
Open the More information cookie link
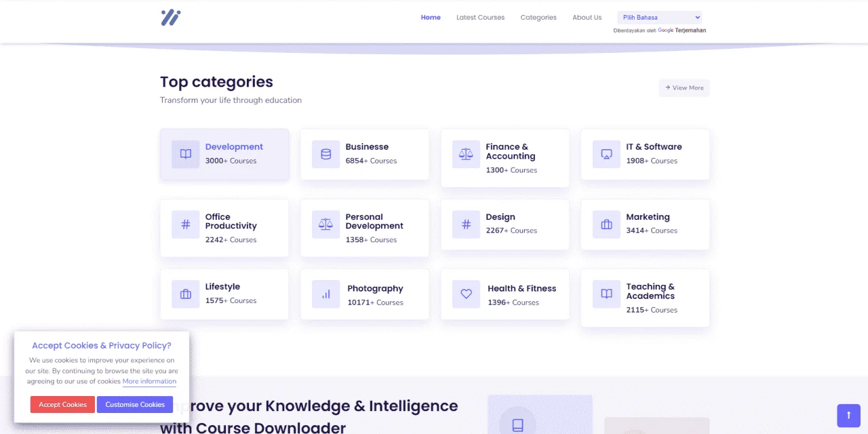tap(149, 381)
